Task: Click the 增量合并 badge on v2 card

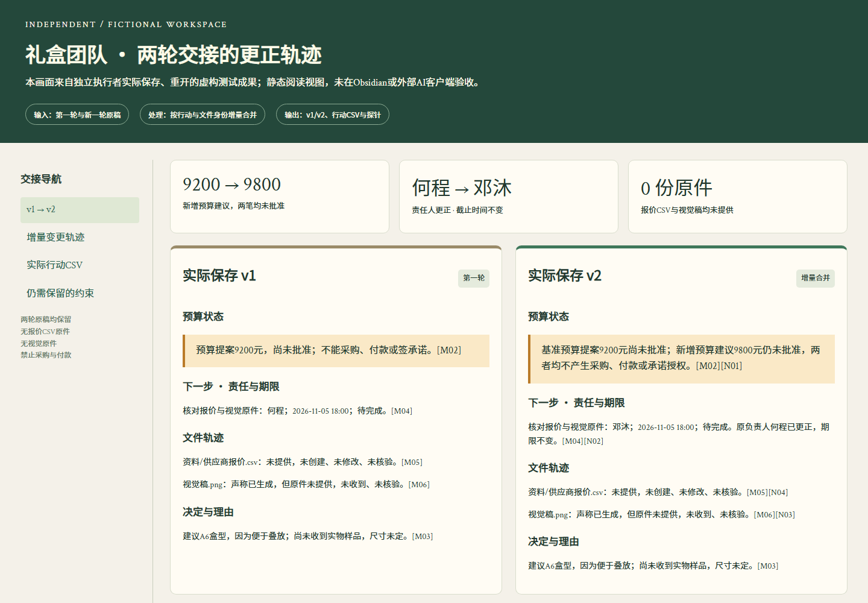Action: (816, 278)
